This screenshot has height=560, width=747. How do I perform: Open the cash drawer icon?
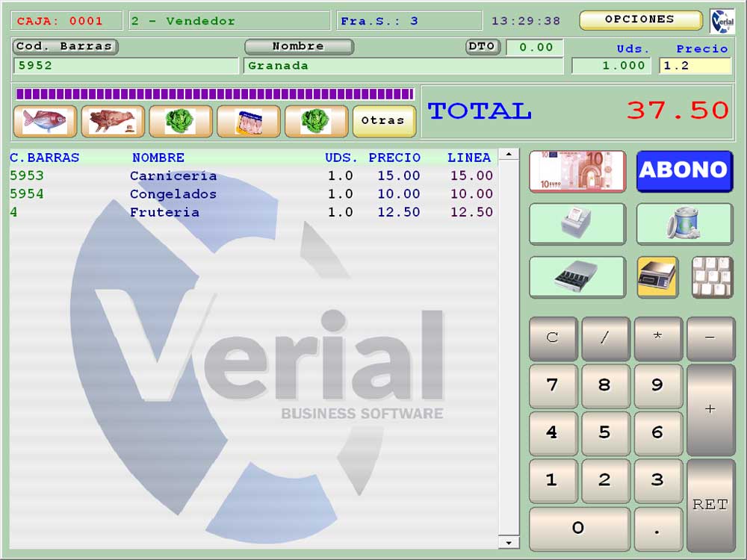tap(577, 277)
